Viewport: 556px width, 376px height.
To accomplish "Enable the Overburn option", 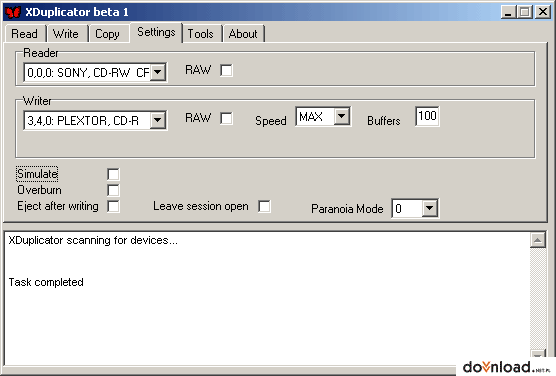I will coord(113,190).
